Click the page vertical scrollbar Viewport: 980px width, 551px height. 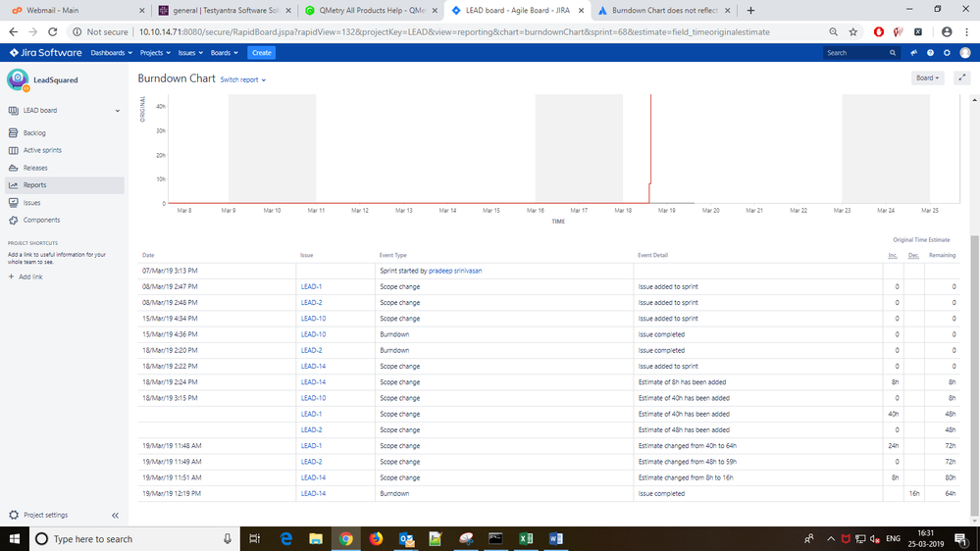[974, 377]
